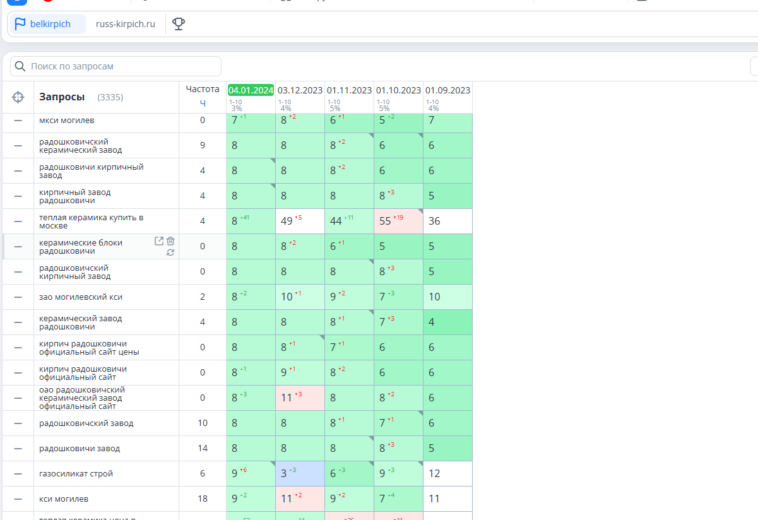Open the trophy competitors icon

[178, 24]
